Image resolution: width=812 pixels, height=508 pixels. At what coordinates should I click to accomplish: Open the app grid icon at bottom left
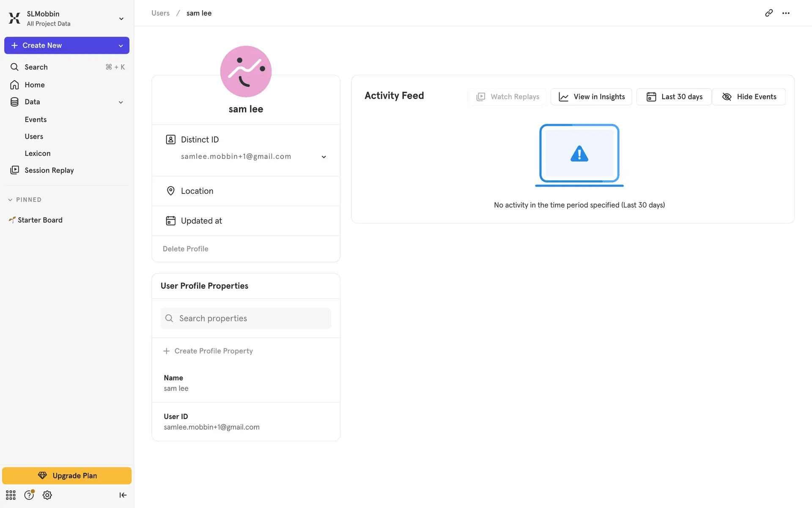point(11,495)
